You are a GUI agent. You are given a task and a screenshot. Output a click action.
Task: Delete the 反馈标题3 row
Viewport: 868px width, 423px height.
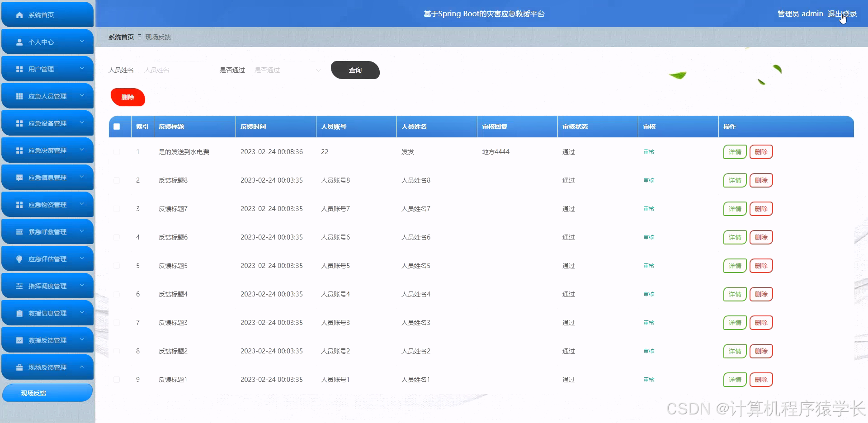click(x=761, y=323)
